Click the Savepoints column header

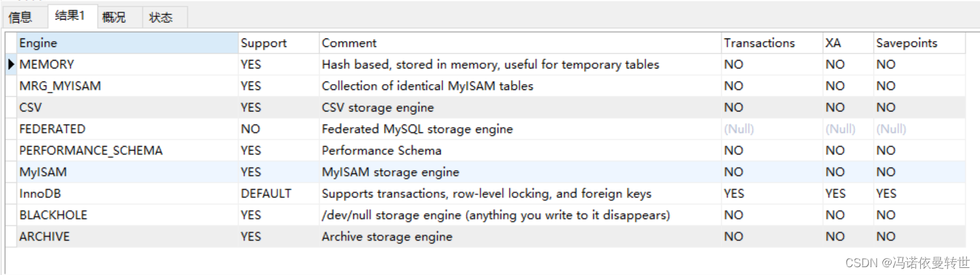(919, 43)
